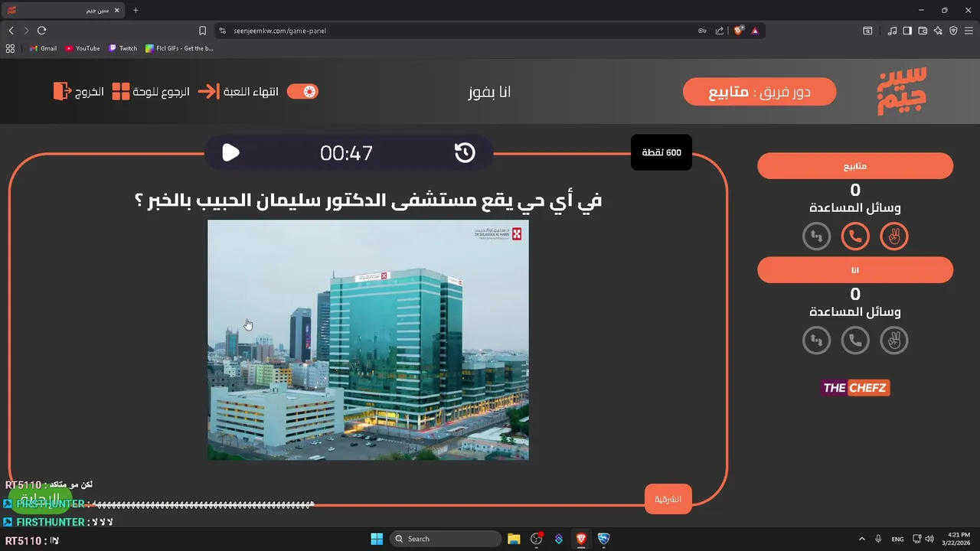Click the microphone icon in the tray
Image resolution: width=980 pixels, height=551 pixels.
point(878,539)
